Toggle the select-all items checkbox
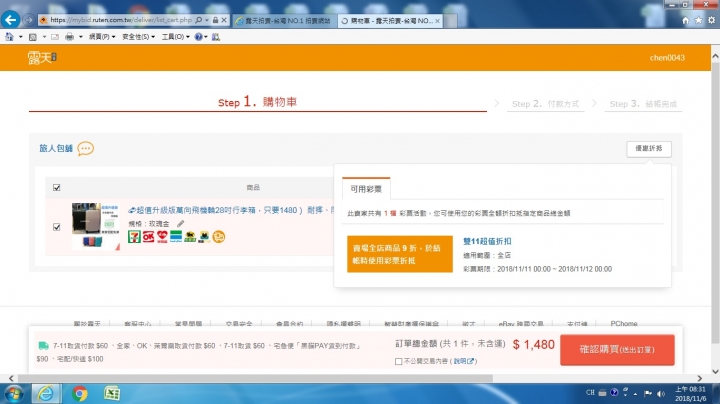Screen dimensions: 720x404 [56, 187]
